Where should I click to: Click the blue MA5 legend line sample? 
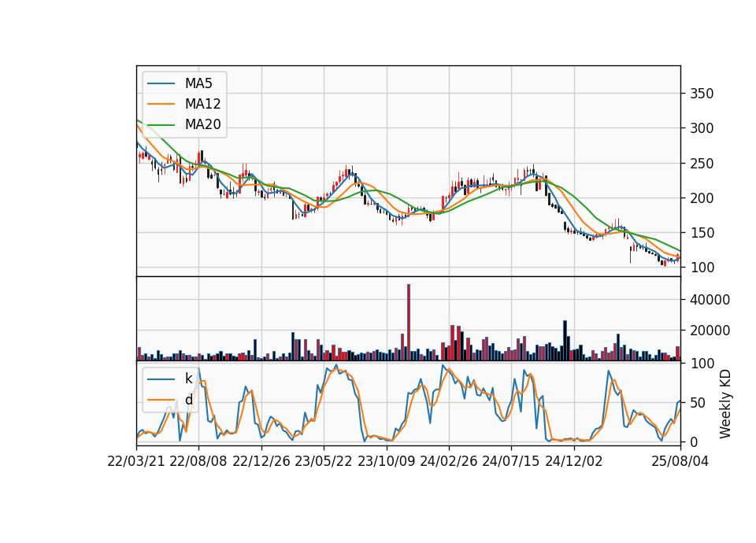pyautogui.click(x=161, y=83)
